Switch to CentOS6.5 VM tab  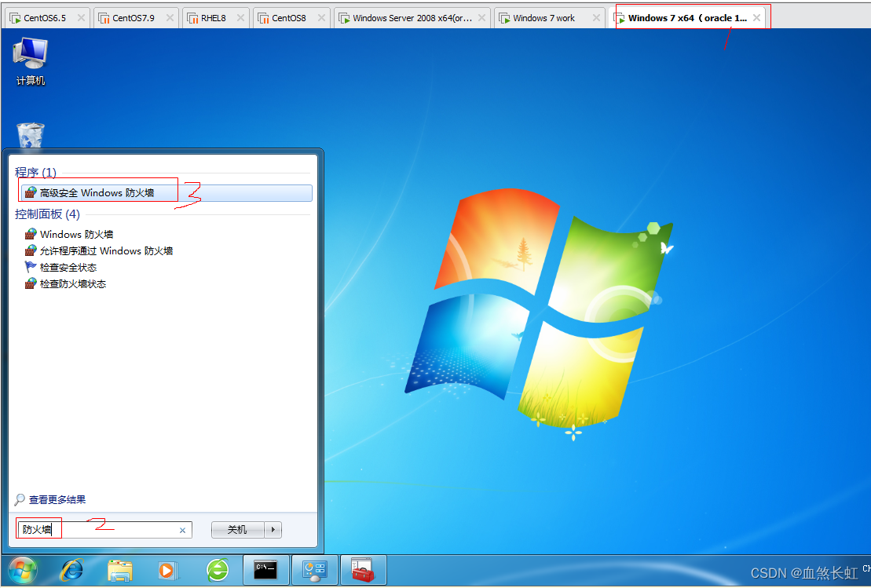click(x=45, y=18)
